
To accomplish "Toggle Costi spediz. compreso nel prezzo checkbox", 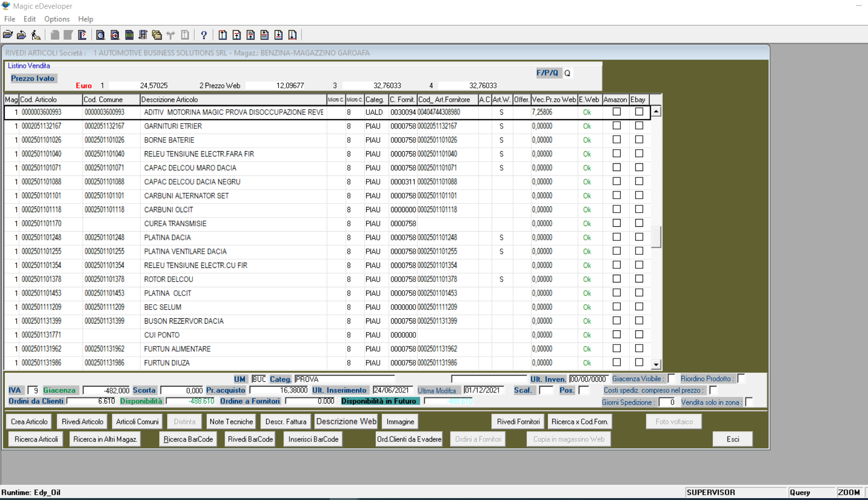I will (713, 390).
